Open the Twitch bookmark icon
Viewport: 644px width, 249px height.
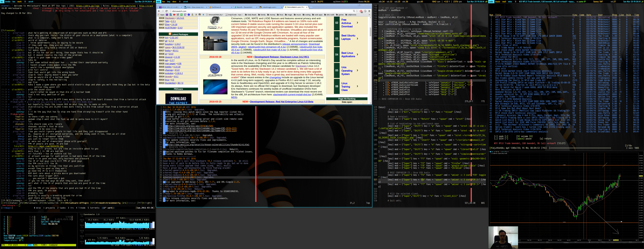pos(185,15)
